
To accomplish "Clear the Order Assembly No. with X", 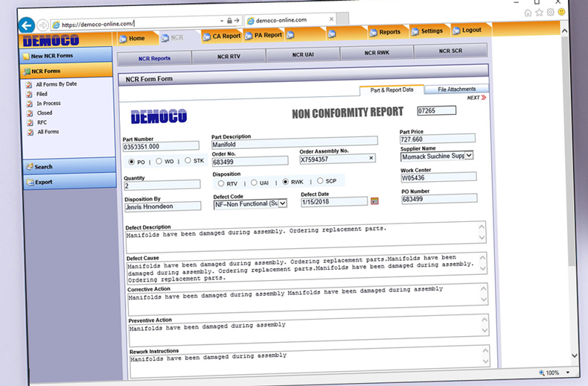I will coord(371,158).
